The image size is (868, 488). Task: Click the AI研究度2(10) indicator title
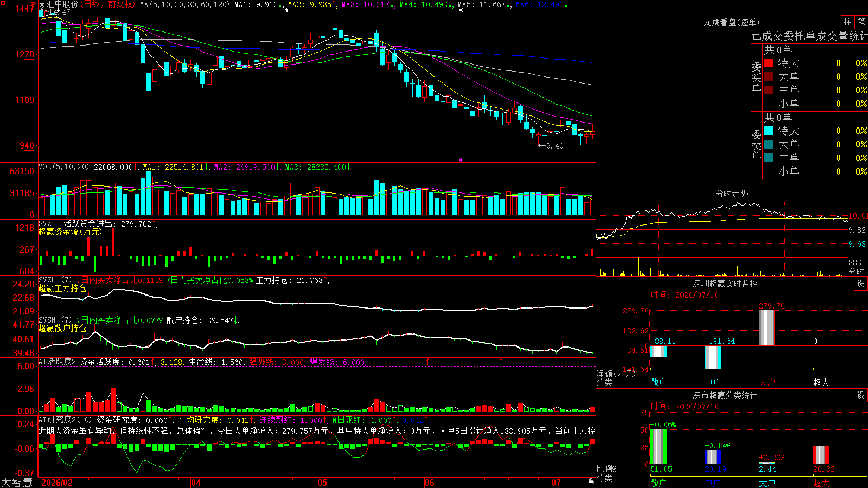tap(65, 420)
